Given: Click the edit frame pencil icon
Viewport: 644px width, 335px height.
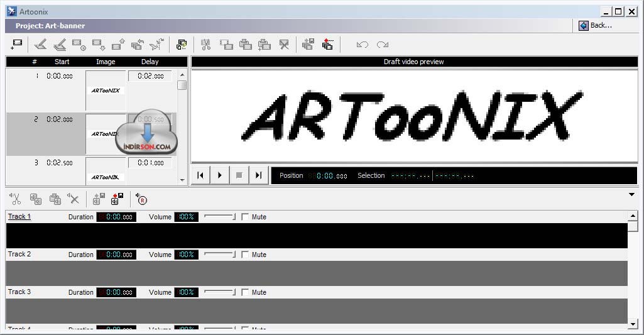Looking at the screenshot, I should [40, 45].
